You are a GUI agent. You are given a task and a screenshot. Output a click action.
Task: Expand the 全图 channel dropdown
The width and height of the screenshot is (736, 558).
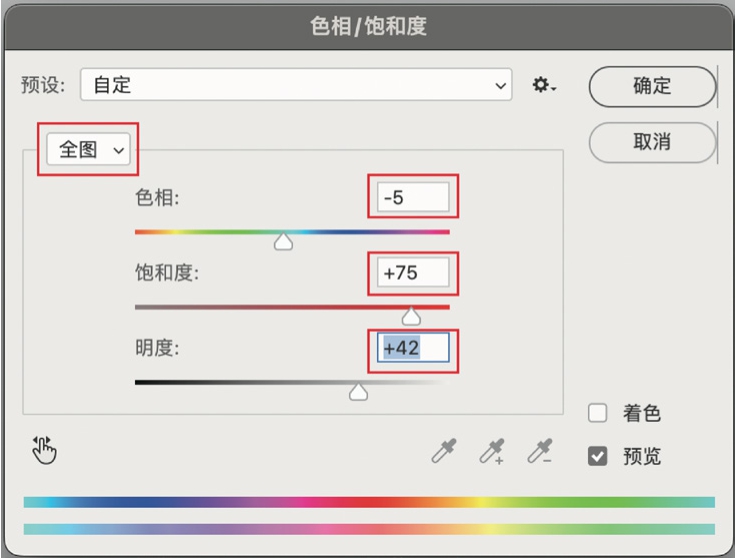point(88,150)
